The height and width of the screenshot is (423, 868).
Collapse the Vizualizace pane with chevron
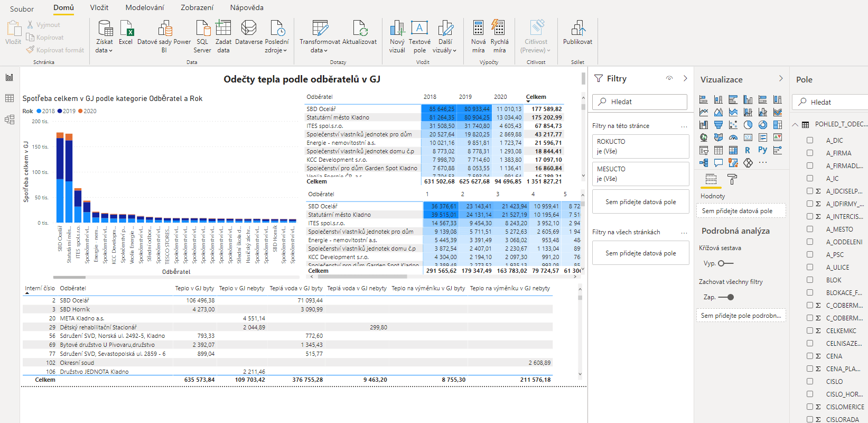click(781, 79)
